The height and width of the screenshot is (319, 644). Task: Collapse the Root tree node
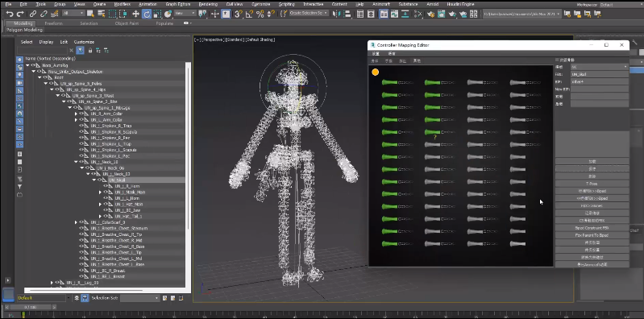coord(39,77)
